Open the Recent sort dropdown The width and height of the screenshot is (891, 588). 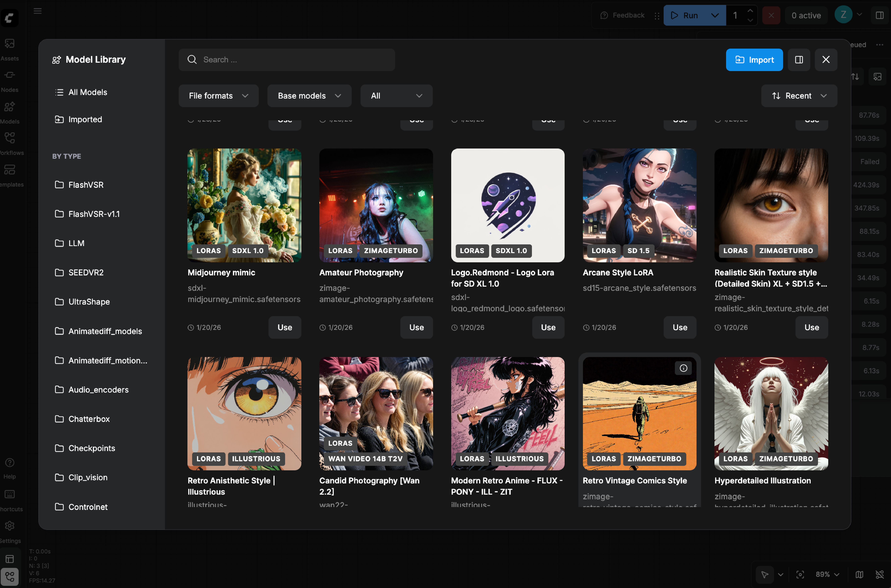click(799, 96)
